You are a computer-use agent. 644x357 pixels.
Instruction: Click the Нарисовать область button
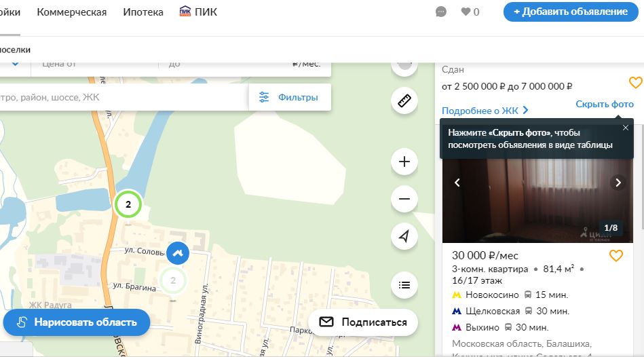tap(77, 322)
